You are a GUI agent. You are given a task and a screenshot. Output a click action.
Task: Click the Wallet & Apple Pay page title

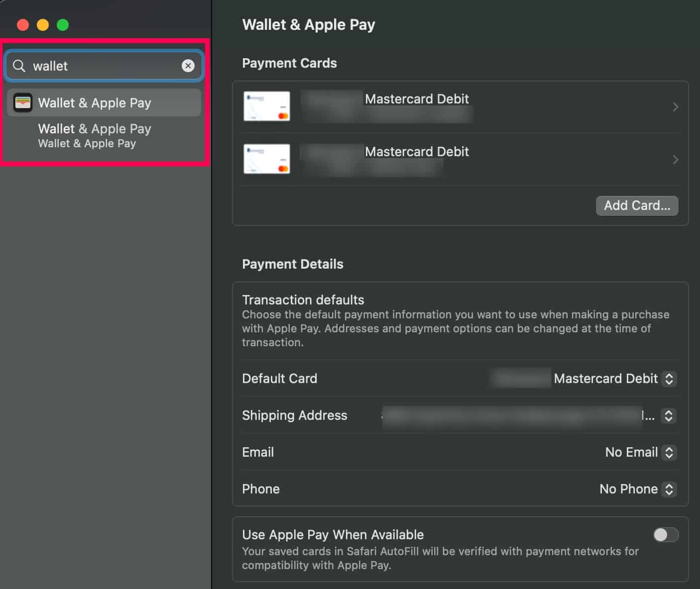(x=309, y=25)
